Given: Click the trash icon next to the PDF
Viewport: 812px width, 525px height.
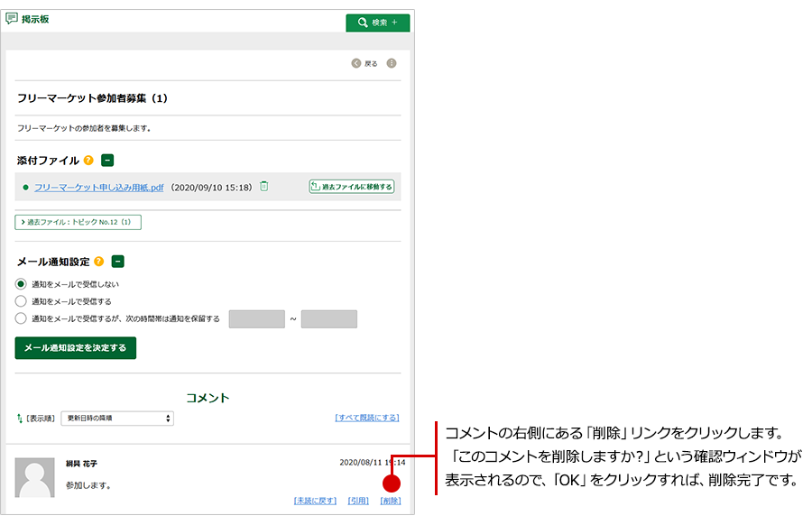Looking at the screenshot, I should click(x=264, y=187).
